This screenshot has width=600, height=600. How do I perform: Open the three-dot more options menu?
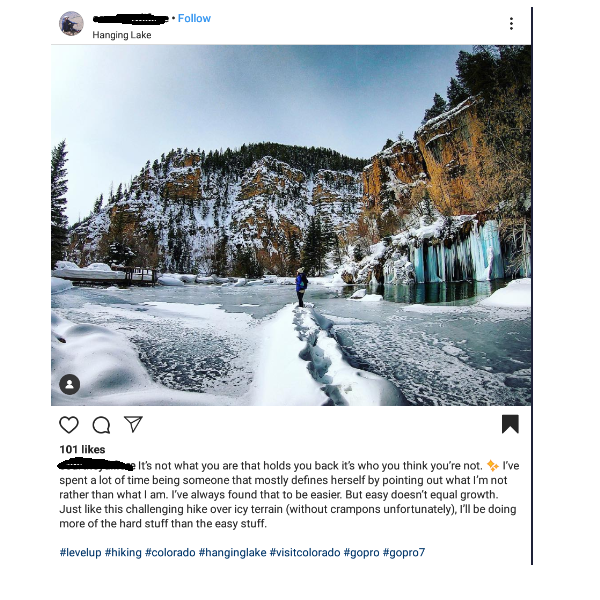(511, 24)
